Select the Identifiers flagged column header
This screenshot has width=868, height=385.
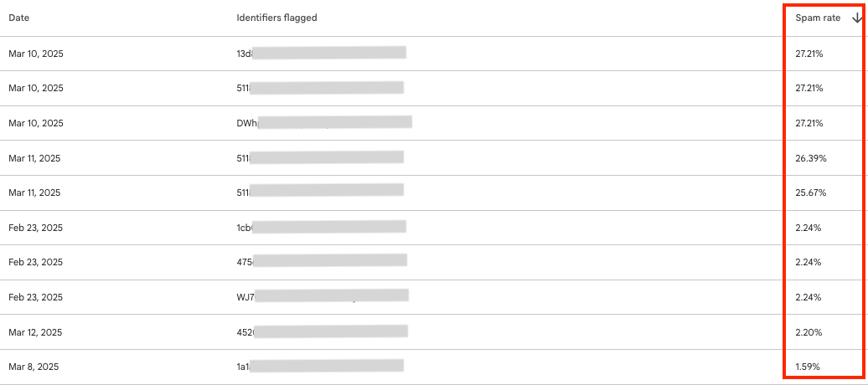click(276, 18)
